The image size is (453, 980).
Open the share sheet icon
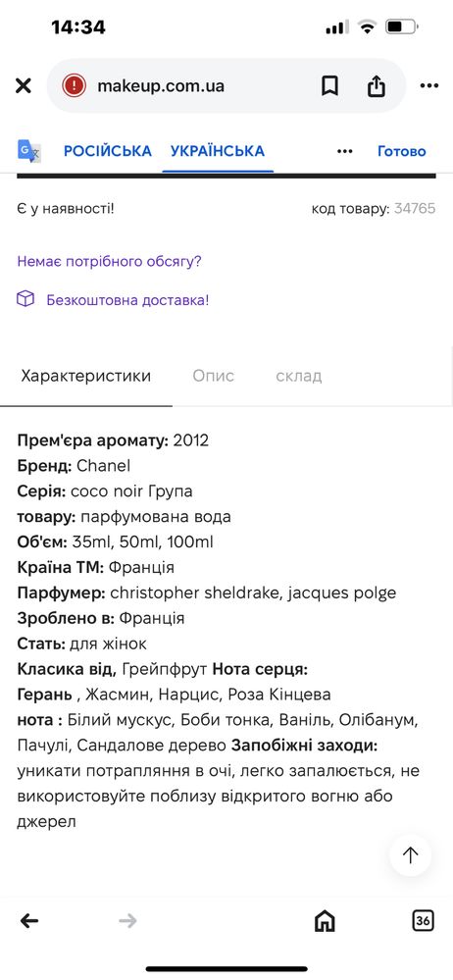(377, 85)
